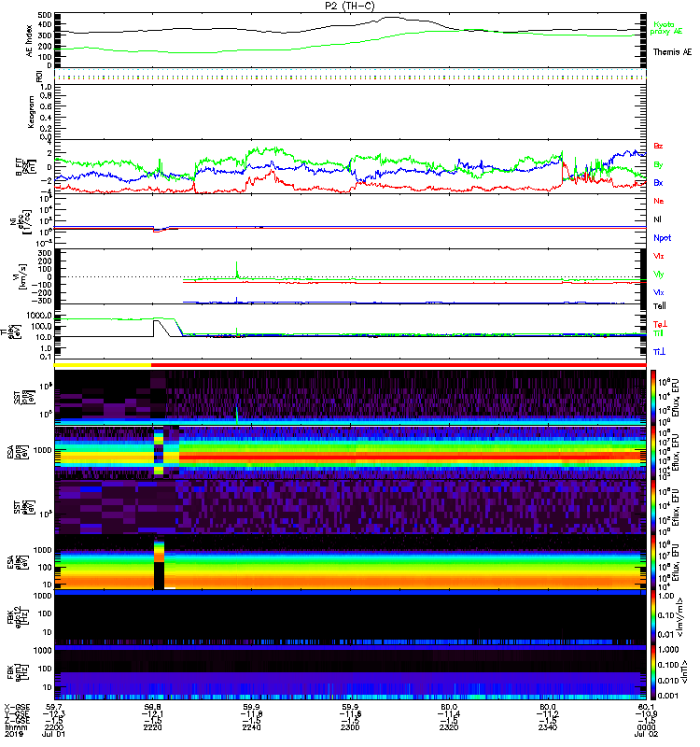The height and width of the screenshot is (747, 700).
Task: Click the yellow segment of the mode bar
Action: click(x=103, y=365)
